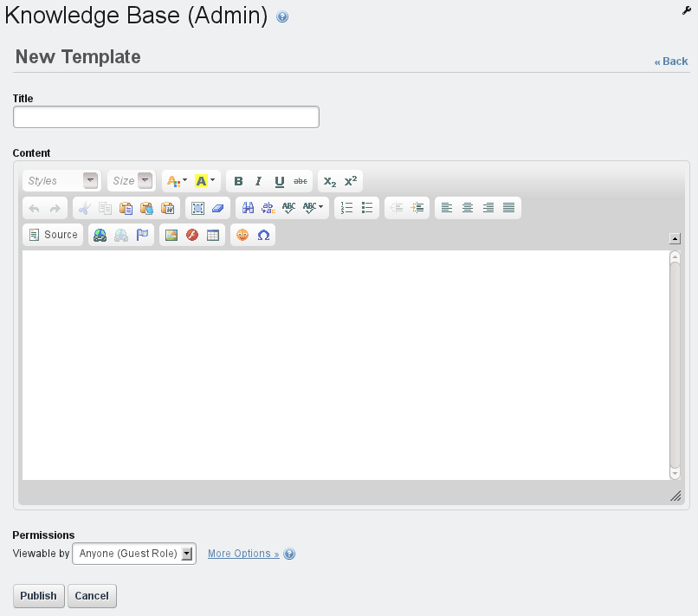
Task: Click the Redo arrow icon
Action: point(55,208)
